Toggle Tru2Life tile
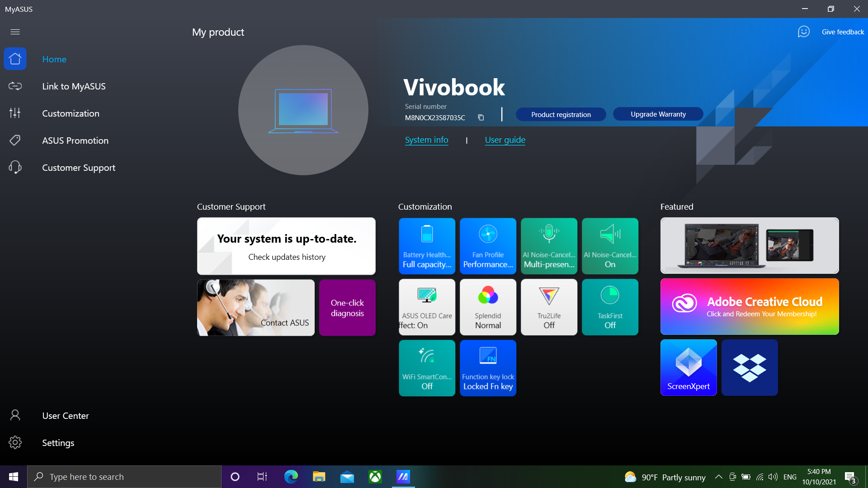 (x=549, y=307)
